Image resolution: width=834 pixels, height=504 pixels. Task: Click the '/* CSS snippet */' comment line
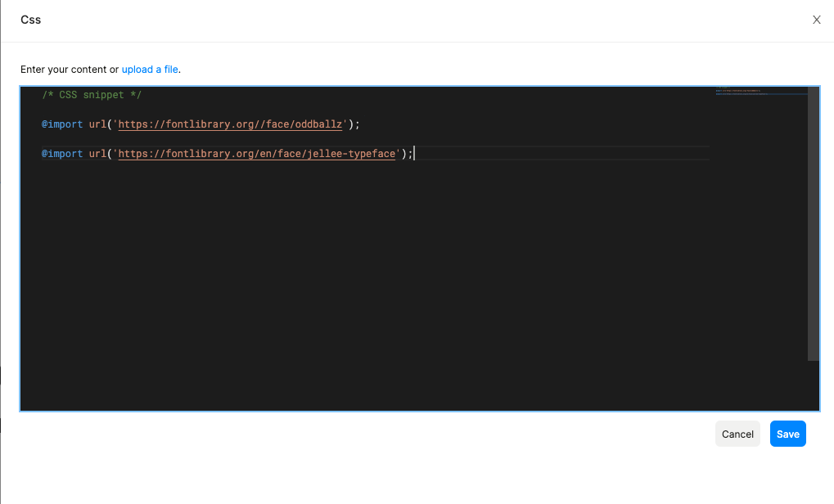[92, 95]
